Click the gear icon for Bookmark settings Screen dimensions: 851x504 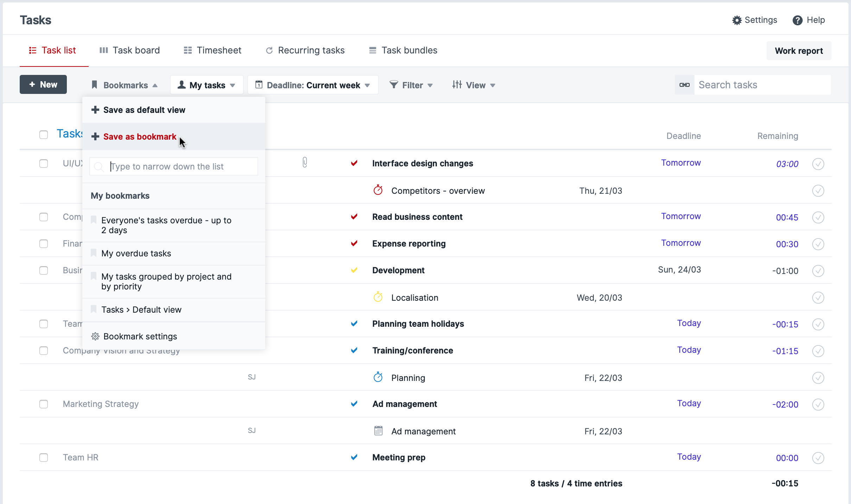coord(95,336)
